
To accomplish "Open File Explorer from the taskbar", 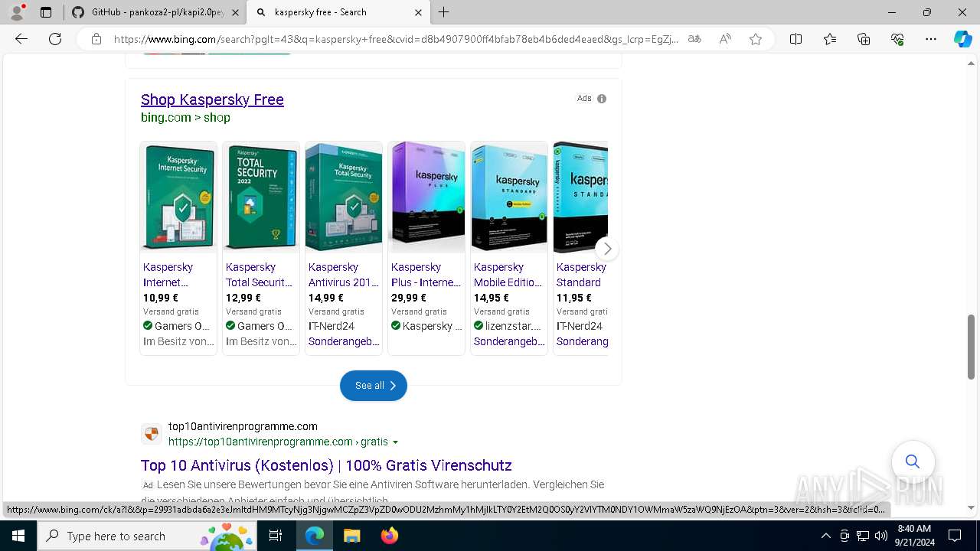I will point(351,536).
